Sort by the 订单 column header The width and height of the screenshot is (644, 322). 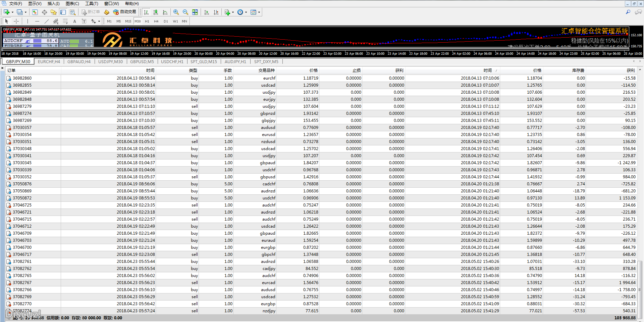(33, 71)
